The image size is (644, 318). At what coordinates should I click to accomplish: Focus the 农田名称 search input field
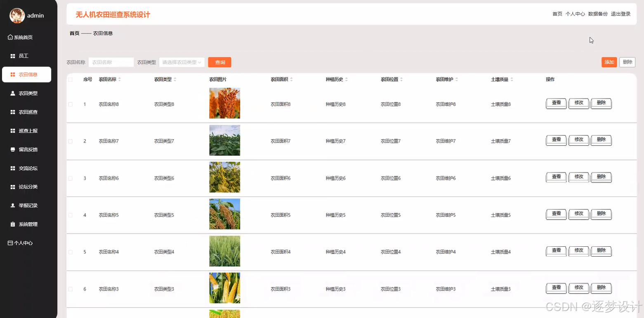[x=111, y=62]
